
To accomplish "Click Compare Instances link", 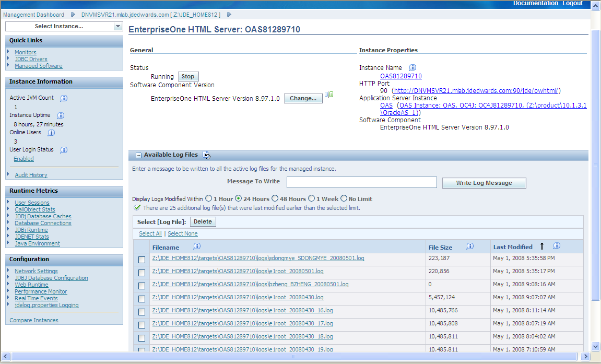I will coord(34,320).
